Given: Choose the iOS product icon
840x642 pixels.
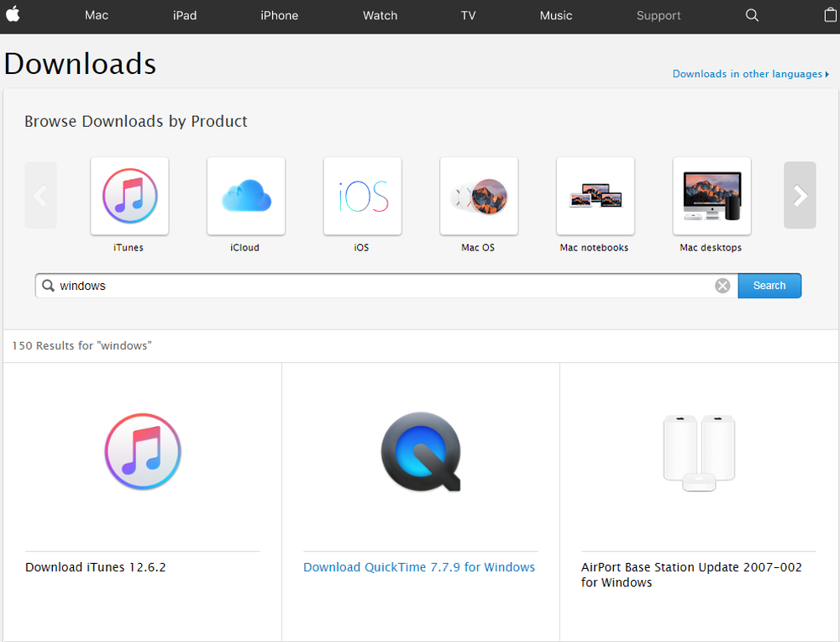Looking at the screenshot, I should 362,195.
